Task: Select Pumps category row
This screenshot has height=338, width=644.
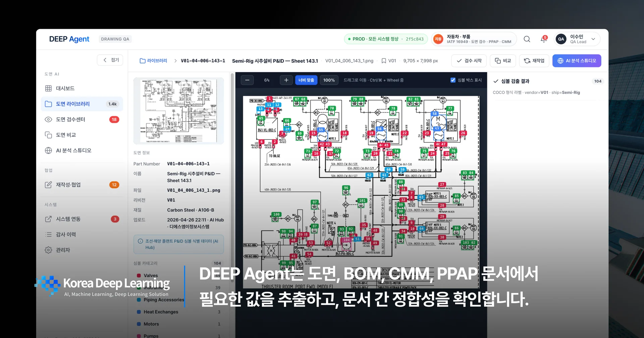Action: (178, 336)
